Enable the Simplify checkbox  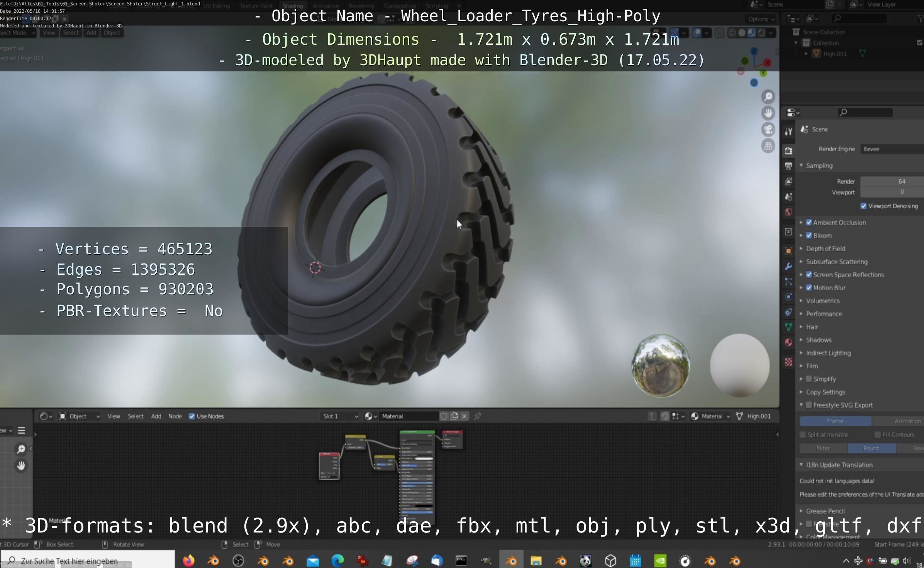click(x=809, y=379)
